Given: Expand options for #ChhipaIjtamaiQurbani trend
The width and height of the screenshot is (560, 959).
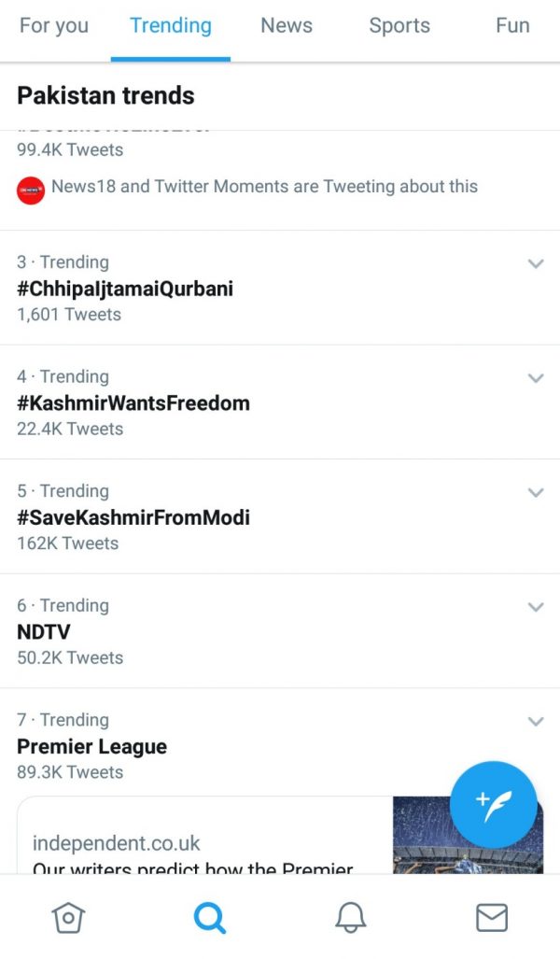Looking at the screenshot, I should click(x=536, y=263).
